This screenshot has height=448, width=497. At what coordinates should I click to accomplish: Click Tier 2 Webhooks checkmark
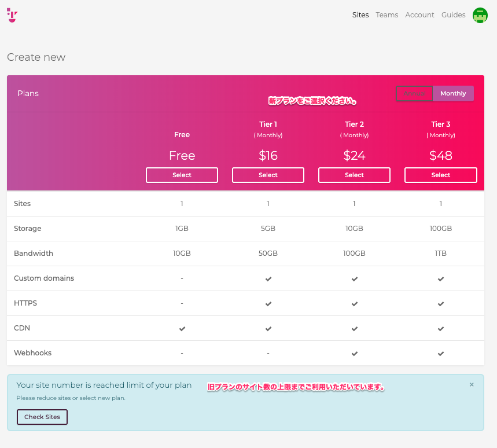coord(354,354)
